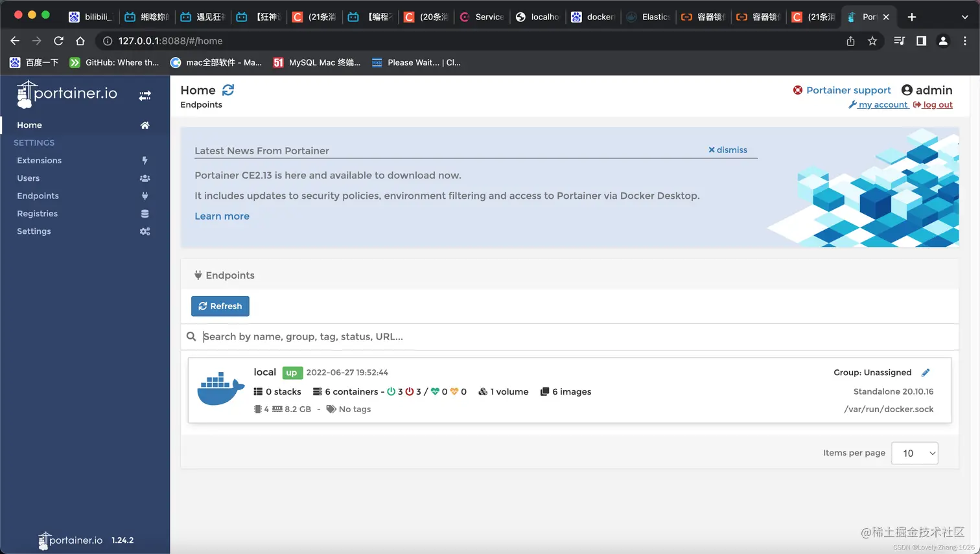Go back in browser history
Viewport: 980px width, 554px height.
pos(15,41)
